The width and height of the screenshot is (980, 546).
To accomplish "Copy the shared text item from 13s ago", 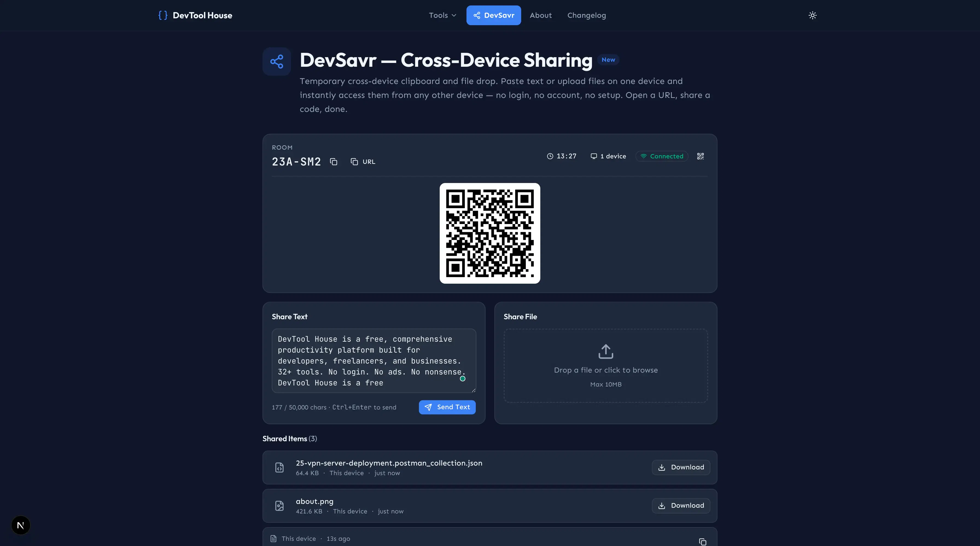I will point(702,541).
